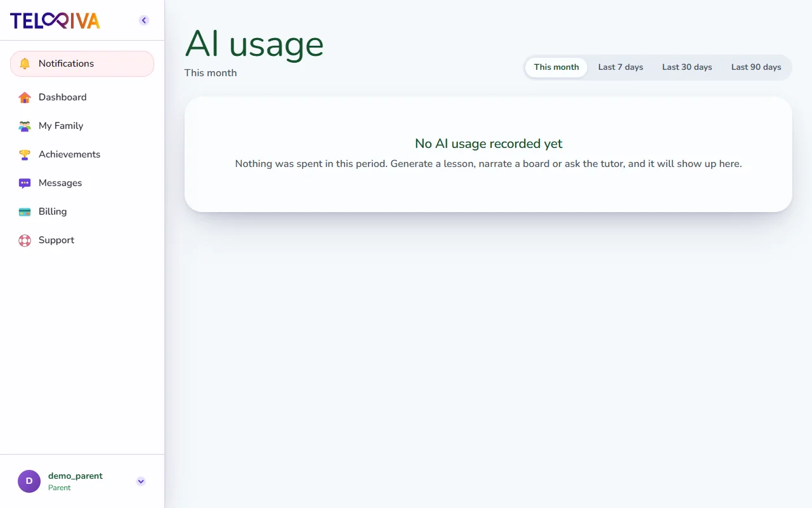Open My Family label in sidebar

pyautogui.click(x=61, y=126)
